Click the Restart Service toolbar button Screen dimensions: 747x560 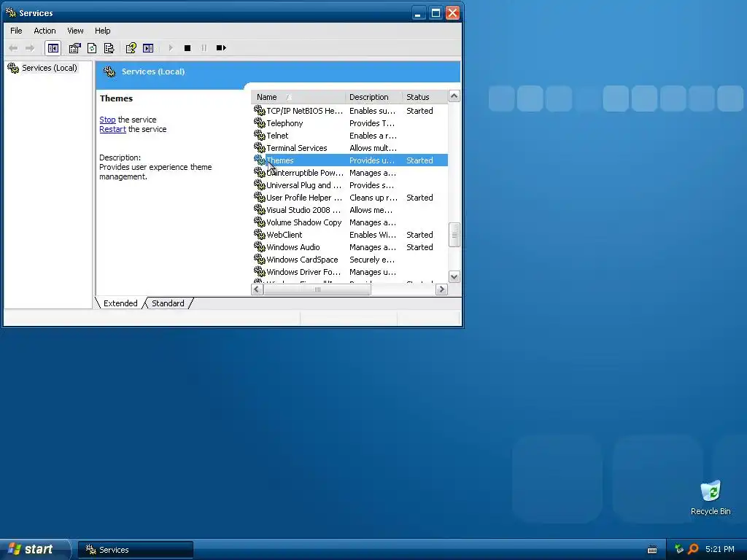(x=221, y=48)
